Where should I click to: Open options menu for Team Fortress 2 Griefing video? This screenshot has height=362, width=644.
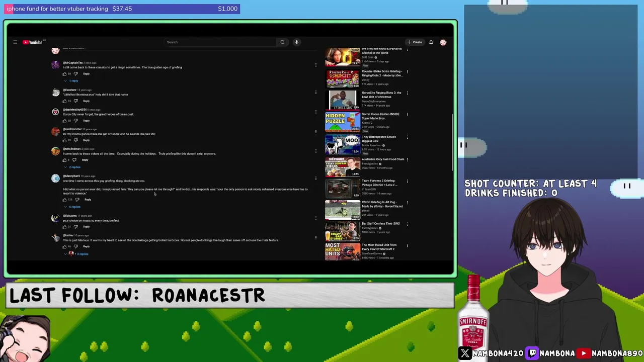407,181
